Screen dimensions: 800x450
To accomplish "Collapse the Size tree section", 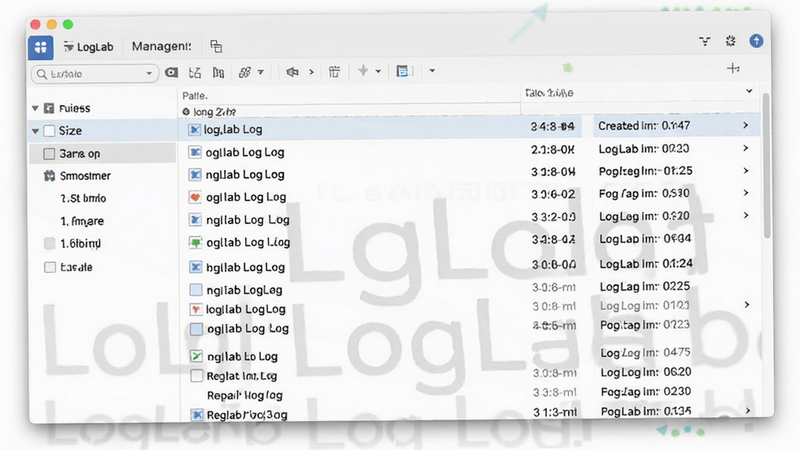I will click(x=35, y=131).
